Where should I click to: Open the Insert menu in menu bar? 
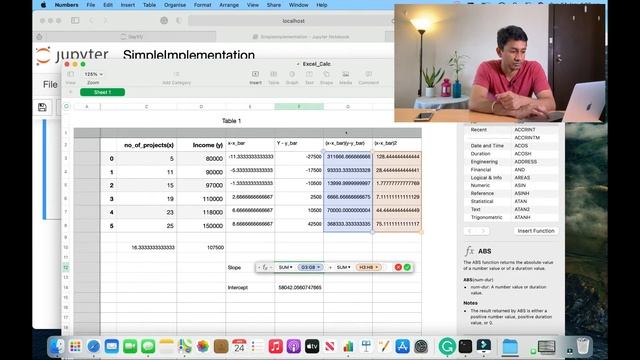128,5
